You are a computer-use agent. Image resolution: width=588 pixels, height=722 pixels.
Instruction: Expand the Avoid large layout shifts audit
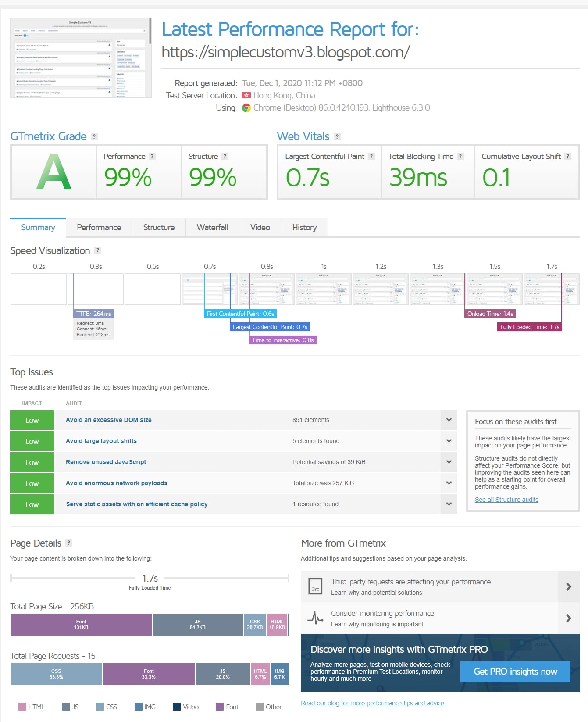tap(449, 441)
